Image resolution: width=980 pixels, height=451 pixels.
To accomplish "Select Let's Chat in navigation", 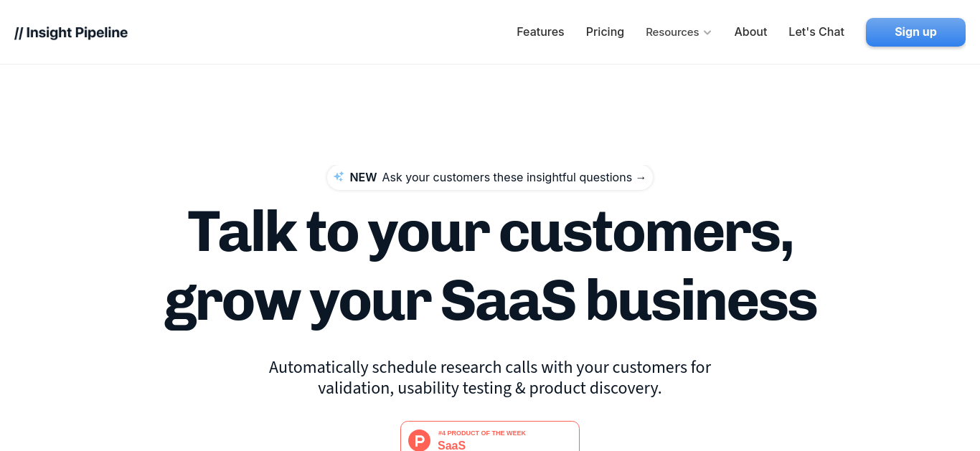I will pyautogui.click(x=816, y=32).
